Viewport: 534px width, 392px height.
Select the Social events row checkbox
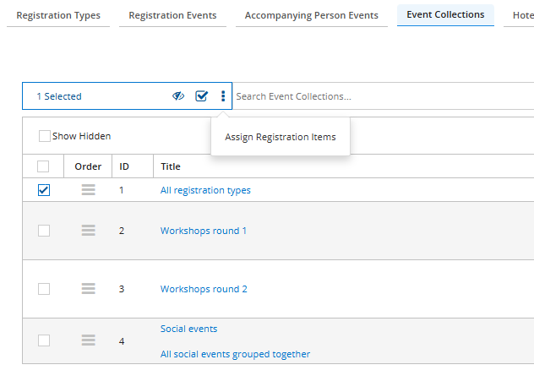[x=44, y=340]
